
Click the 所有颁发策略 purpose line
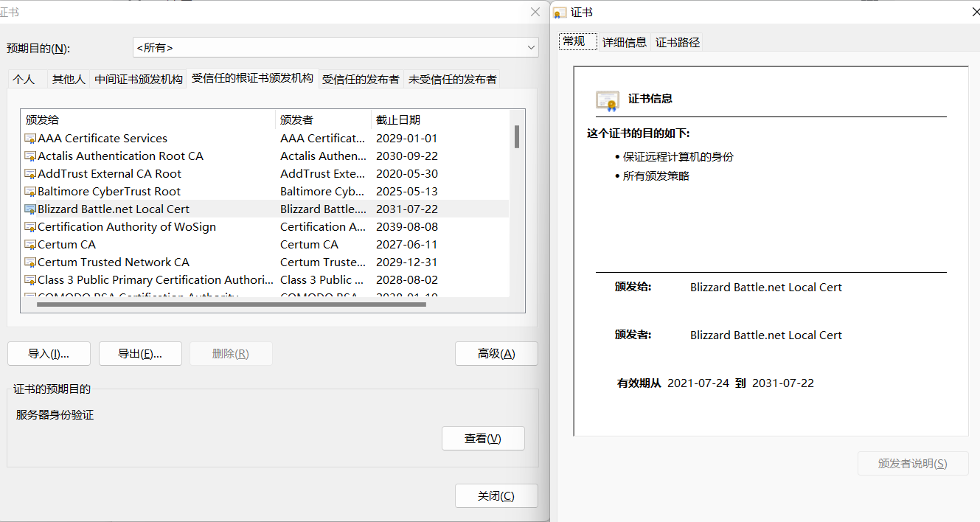point(656,176)
